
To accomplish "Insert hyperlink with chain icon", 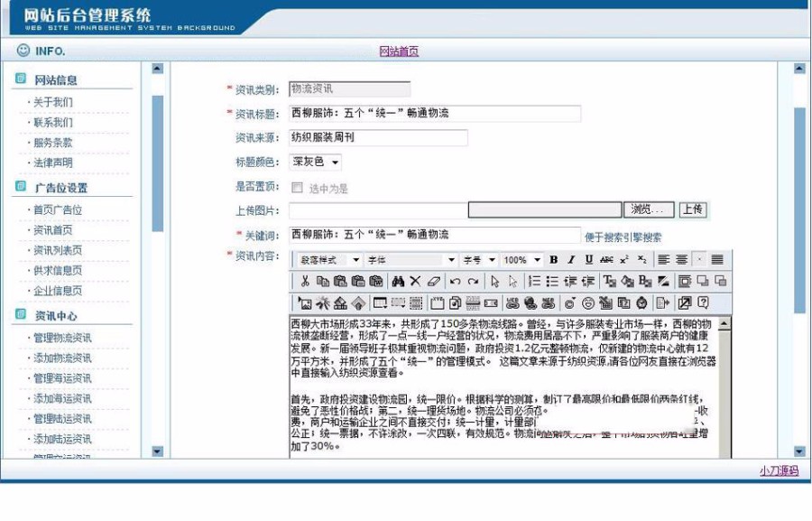I will 512,303.
